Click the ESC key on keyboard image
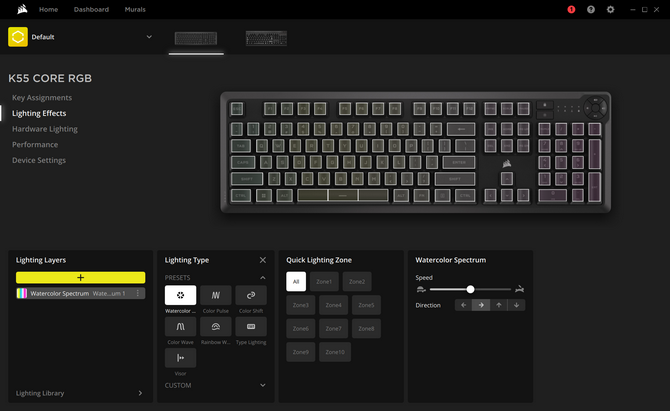 coord(237,109)
